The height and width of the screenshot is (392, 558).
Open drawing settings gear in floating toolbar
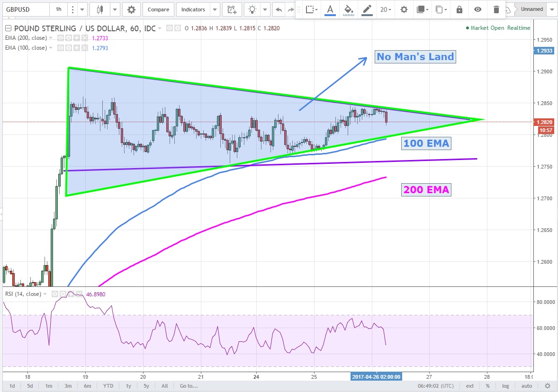[404, 9]
